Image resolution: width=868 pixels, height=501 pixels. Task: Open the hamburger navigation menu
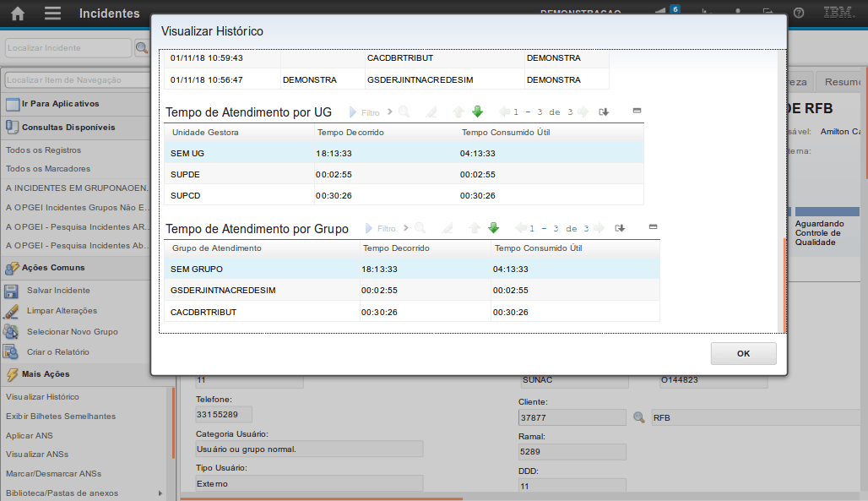[x=52, y=13]
